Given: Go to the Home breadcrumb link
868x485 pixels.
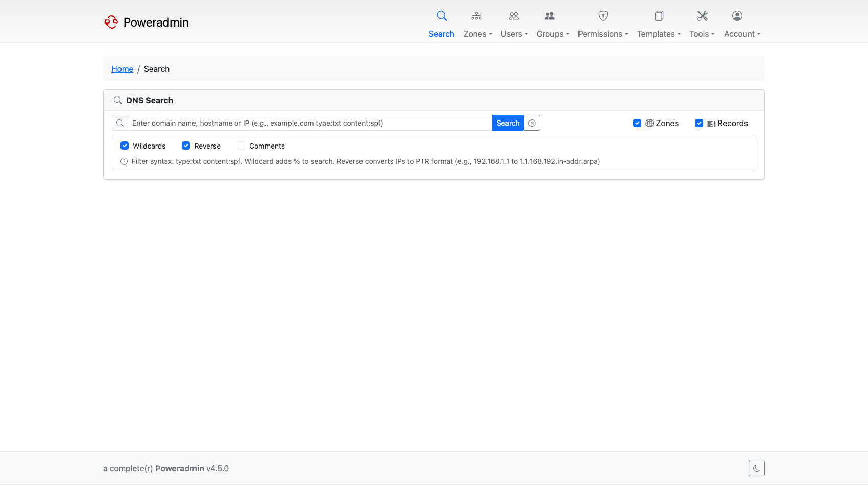Looking at the screenshot, I should click(122, 69).
